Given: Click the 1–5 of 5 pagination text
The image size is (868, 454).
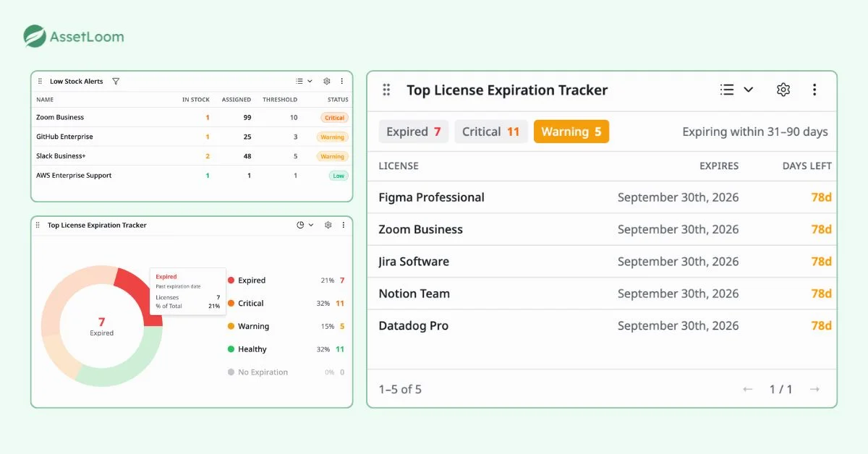Looking at the screenshot, I should click(x=400, y=389).
